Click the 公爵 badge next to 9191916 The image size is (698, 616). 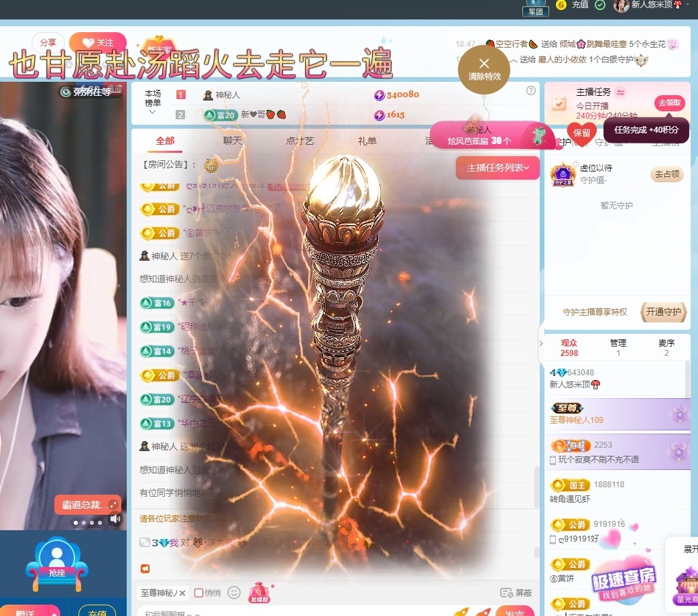[x=570, y=524]
